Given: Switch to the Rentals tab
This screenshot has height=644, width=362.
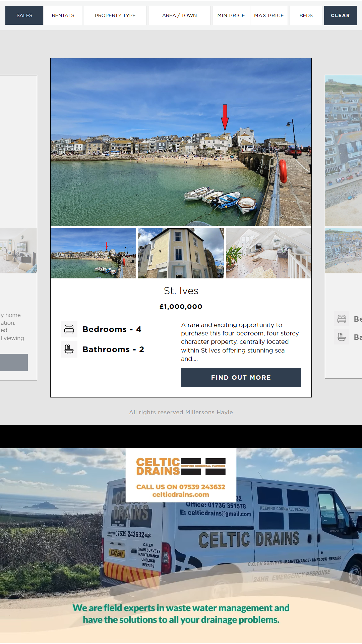Looking at the screenshot, I should [x=63, y=15].
